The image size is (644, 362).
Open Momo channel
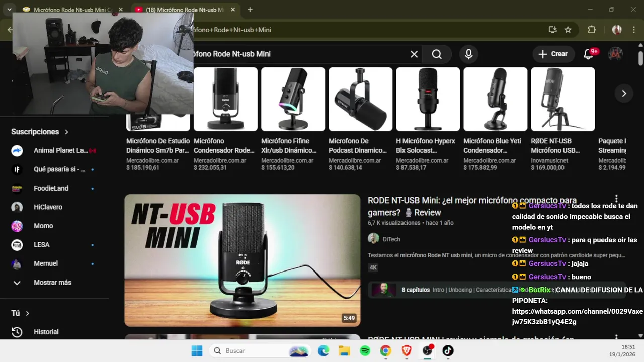tap(54, 226)
